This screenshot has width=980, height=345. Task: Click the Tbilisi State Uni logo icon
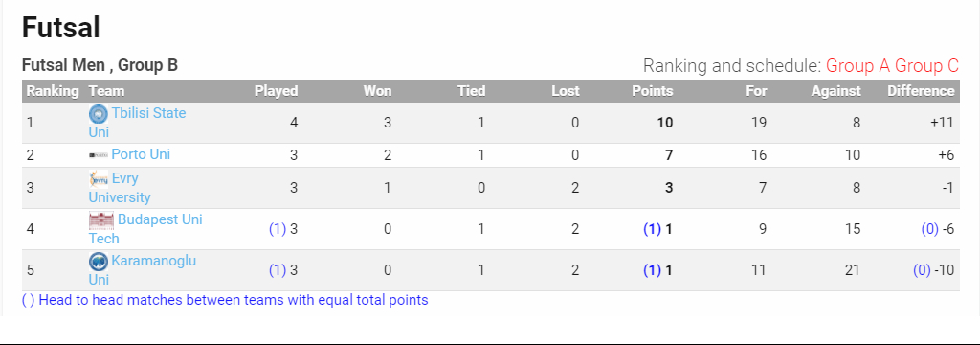[x=99, y=114]
